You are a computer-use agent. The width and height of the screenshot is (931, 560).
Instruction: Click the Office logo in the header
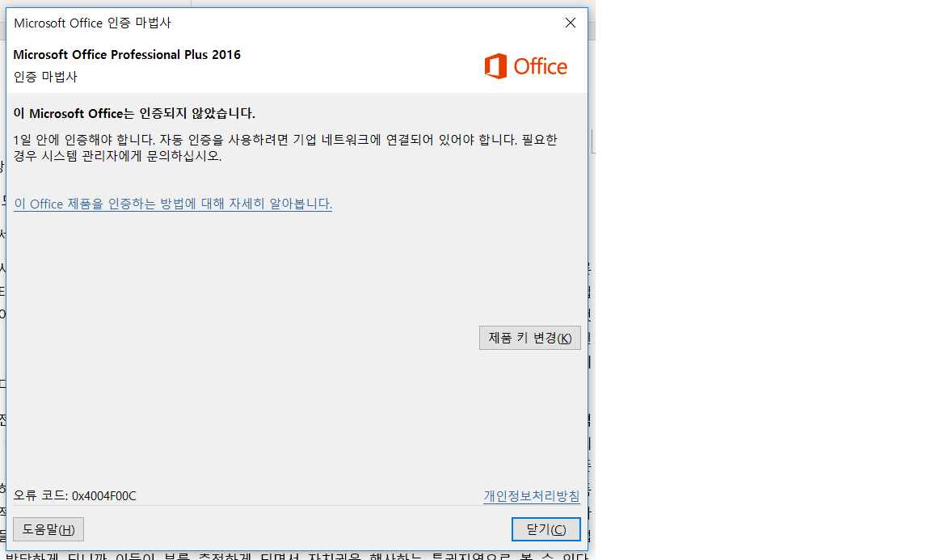(525, 66)
